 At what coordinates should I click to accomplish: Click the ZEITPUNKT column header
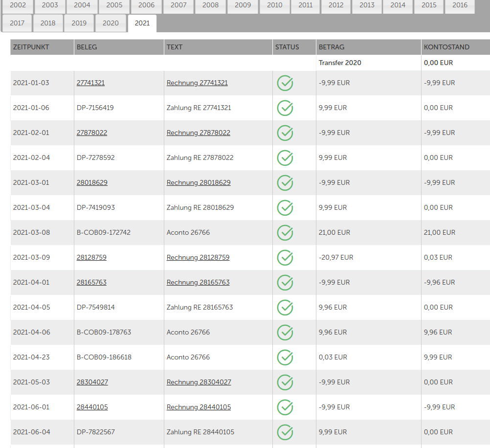point(31,47)
